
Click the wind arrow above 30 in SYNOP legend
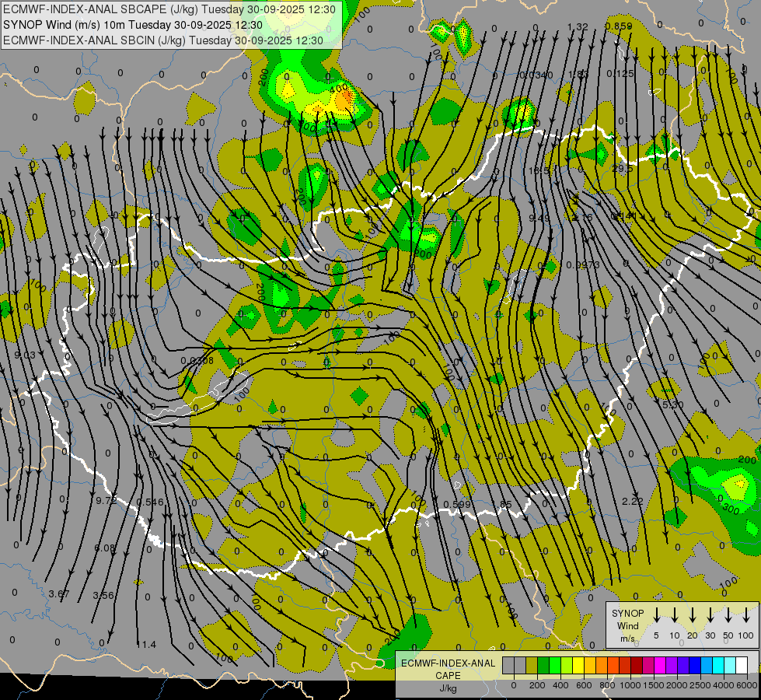pos(710,614)
